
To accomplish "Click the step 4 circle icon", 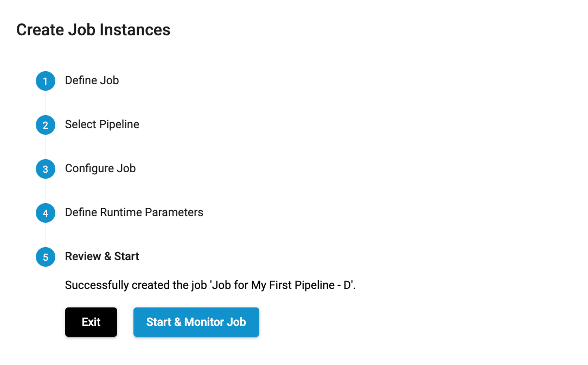I will coord(45,212).
